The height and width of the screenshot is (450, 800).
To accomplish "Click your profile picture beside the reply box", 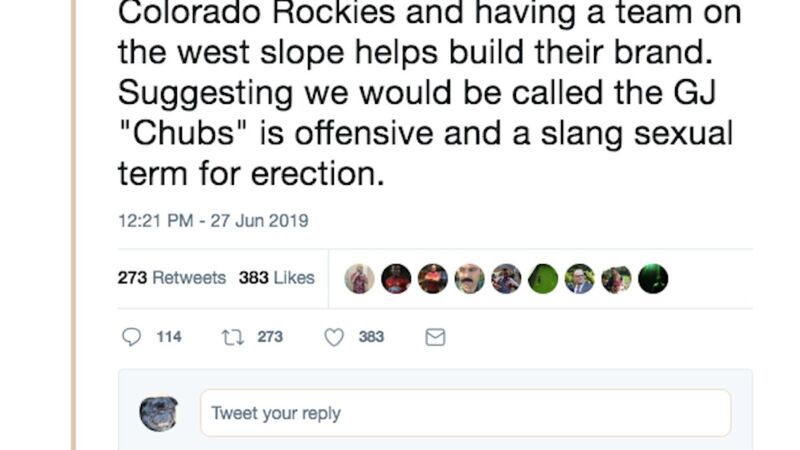I will pos(159,413).
